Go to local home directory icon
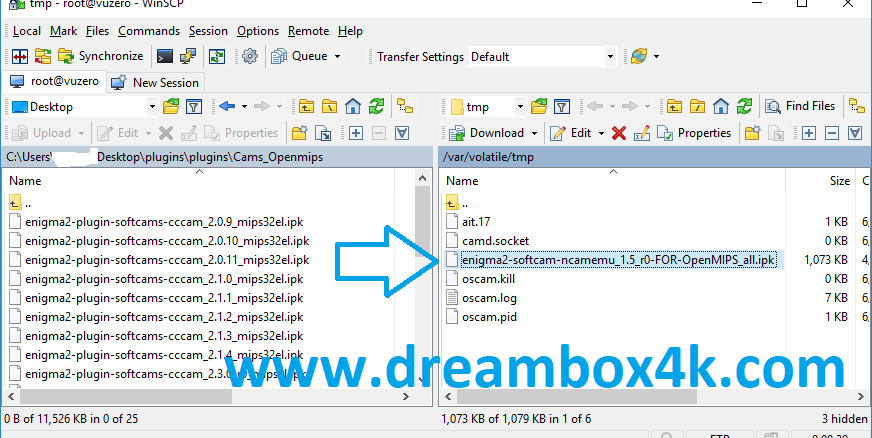The width and height of the screenshot is (872, 438). 353,106
